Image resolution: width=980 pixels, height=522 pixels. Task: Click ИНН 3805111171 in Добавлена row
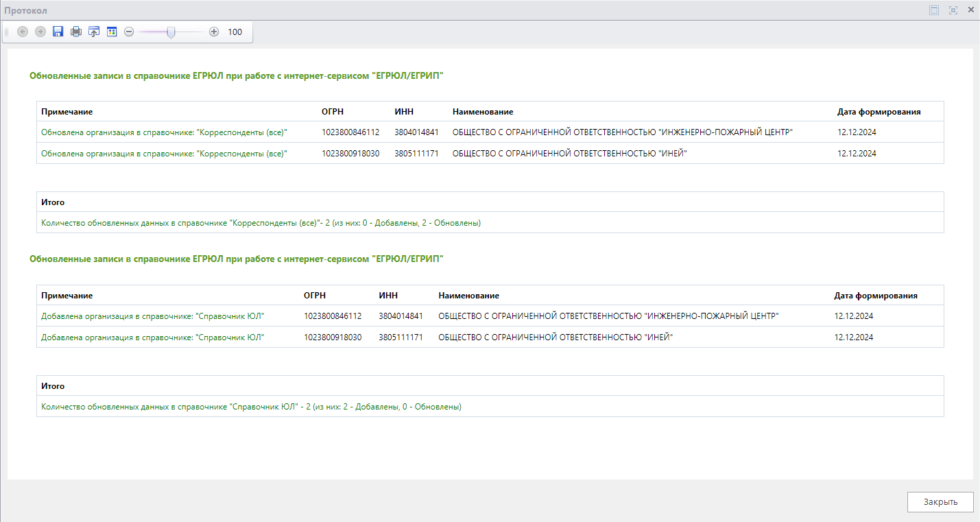coord(401,337)
